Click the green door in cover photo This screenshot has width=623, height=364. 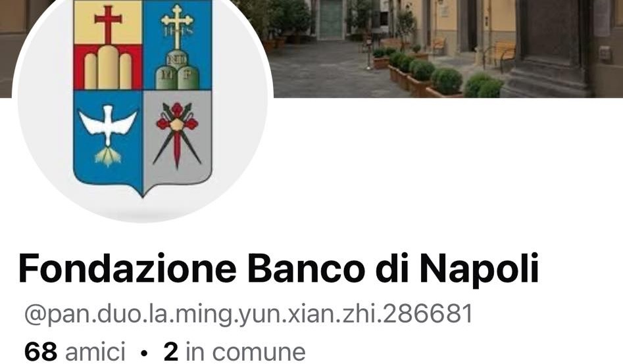331,19
